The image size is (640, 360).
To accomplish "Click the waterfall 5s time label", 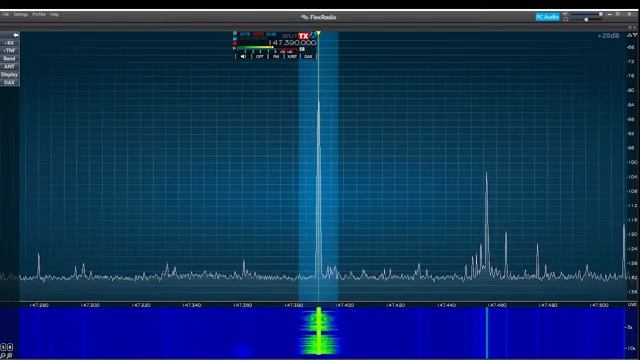I will [629, 327].
